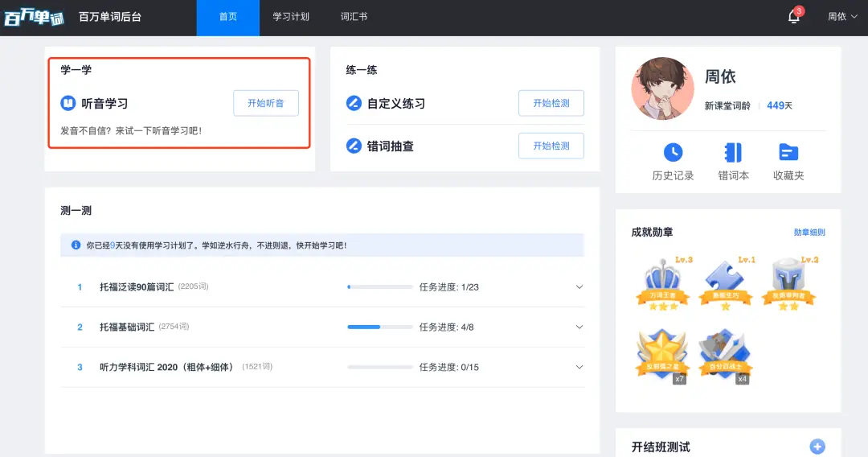Click 任务进度: 4/8 text
The height and width of the screenshot is (457, 868).
(446, 327)
